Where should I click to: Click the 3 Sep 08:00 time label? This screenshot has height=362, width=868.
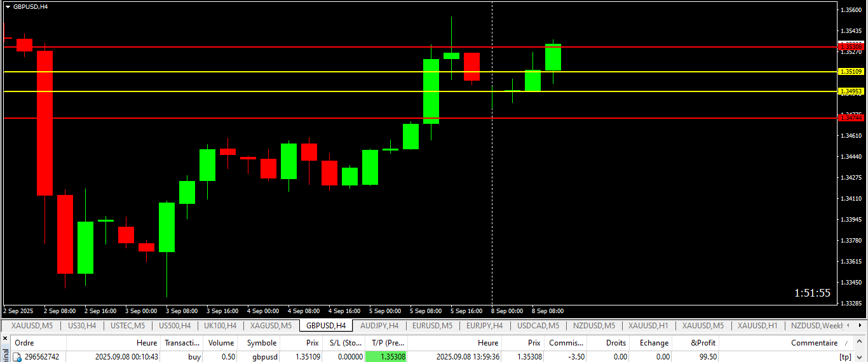pyautogui.click(x=182, y=311)
